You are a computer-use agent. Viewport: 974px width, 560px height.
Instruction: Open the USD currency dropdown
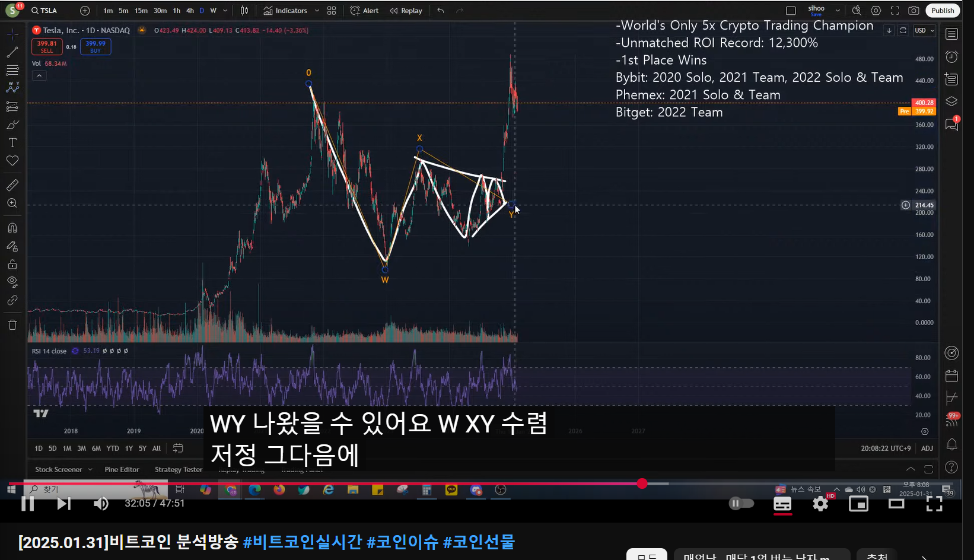point(924,30)
